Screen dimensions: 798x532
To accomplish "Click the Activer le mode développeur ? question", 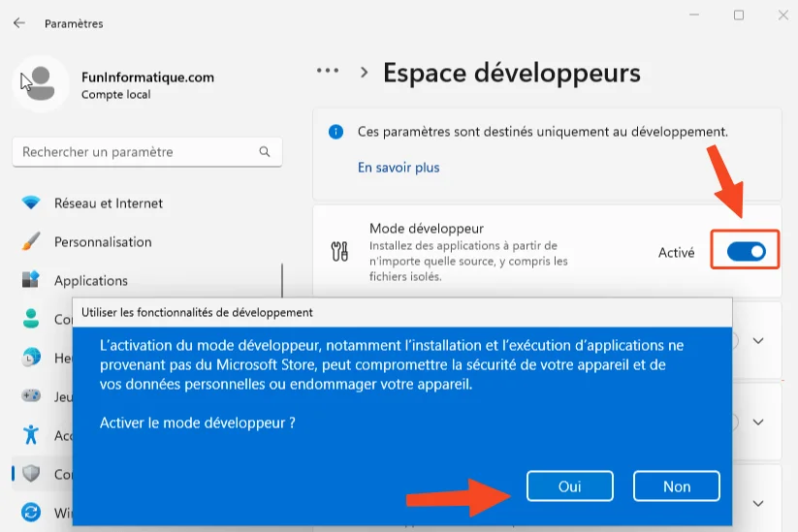I will pos(198,422).
